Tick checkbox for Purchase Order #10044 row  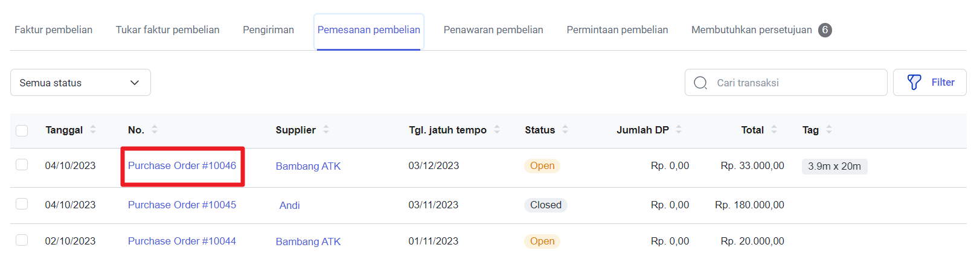22,240
